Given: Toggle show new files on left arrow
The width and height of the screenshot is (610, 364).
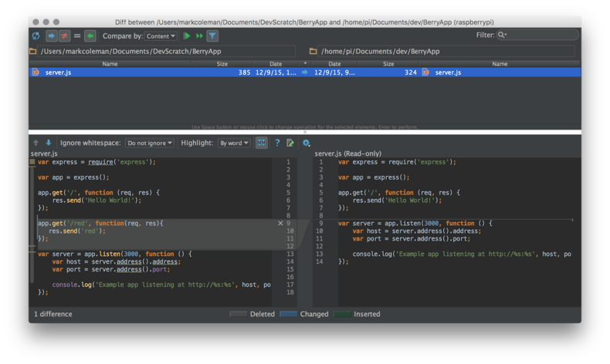Looking at the screenshot, I should pyautogui.click(x=51, y=35).
